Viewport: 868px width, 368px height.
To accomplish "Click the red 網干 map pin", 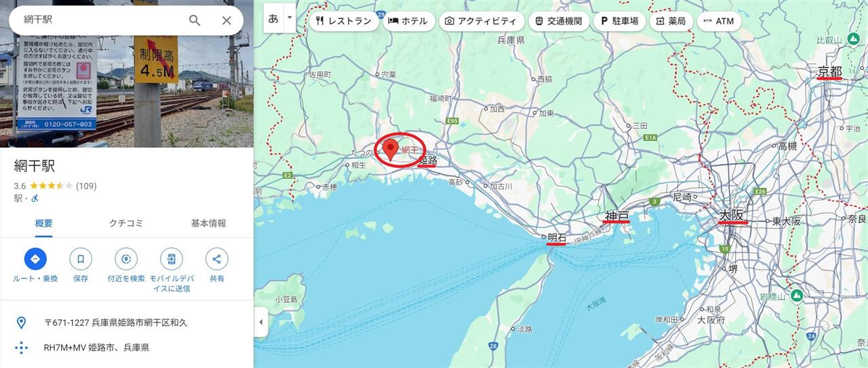I will pyautogui.click(x=390, y=149).
